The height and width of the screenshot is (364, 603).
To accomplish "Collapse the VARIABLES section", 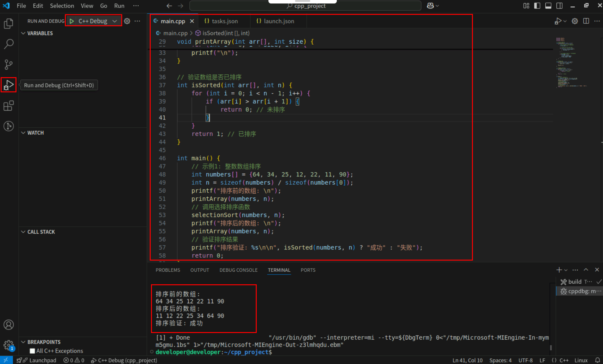I will [x=23, y=33].
